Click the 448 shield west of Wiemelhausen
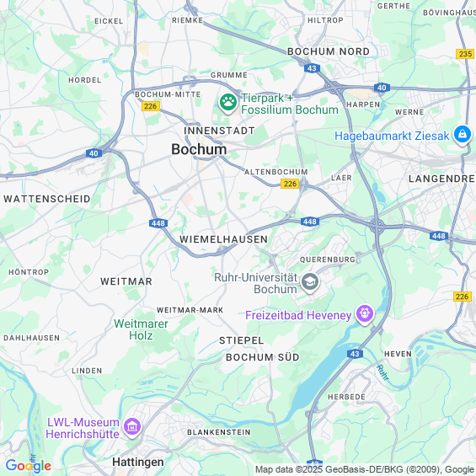 (x=158, y=223)
